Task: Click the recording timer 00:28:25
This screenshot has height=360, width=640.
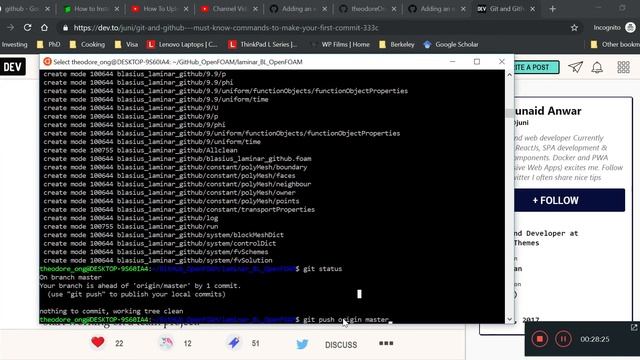Action: (595, 339)
